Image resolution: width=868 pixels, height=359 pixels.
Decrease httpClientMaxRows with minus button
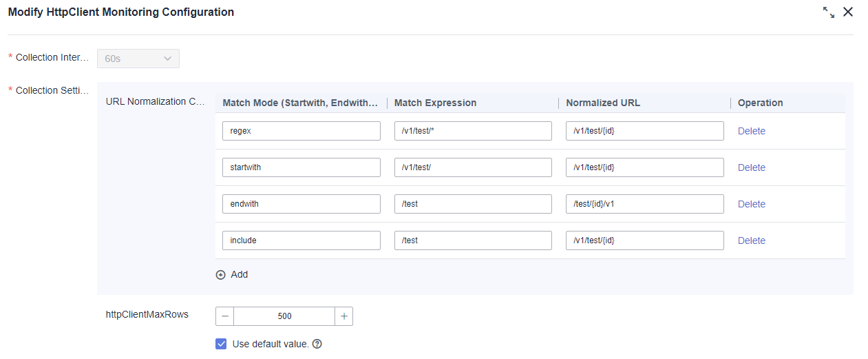click(225, 316)
